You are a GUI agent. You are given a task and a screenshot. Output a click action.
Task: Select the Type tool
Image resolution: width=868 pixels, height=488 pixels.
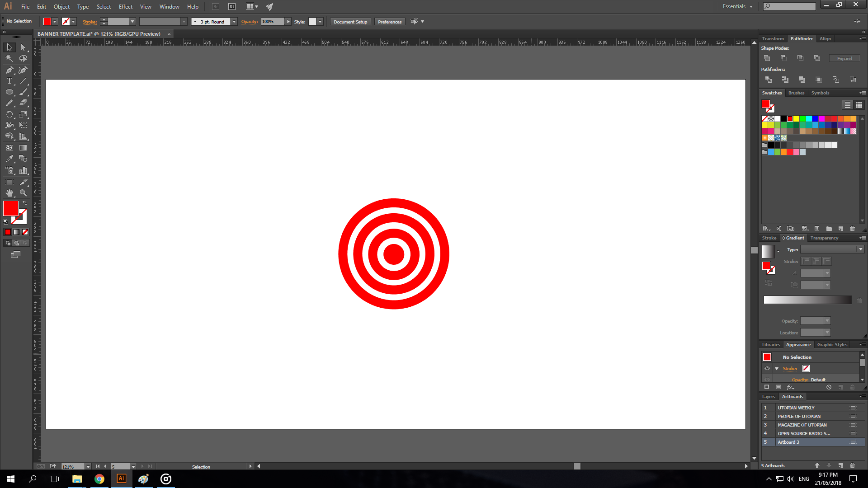tap(9, 81)
